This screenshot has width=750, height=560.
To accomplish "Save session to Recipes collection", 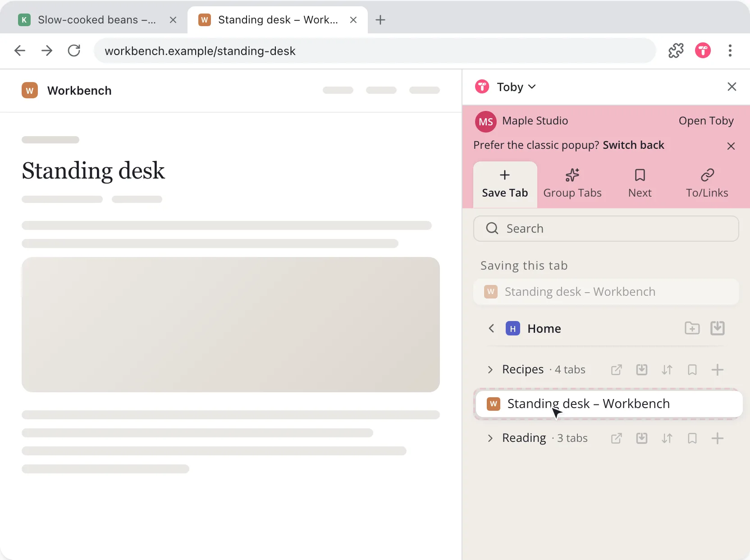I will click(x=641, y=370).
